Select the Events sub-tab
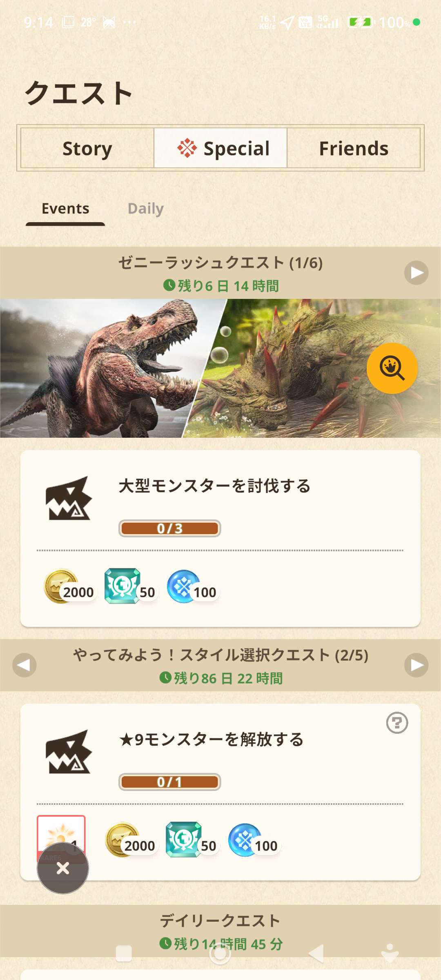 pyautogui.click(x=65, y=209)
